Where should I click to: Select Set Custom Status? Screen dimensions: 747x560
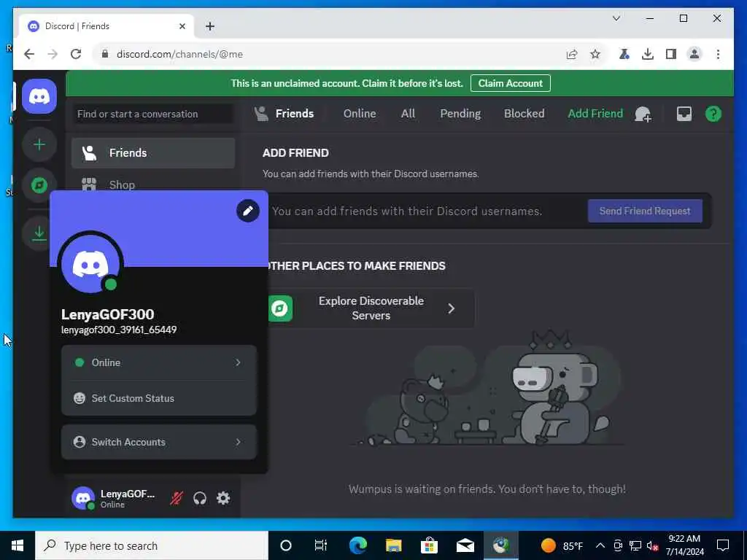coord(159,398)
